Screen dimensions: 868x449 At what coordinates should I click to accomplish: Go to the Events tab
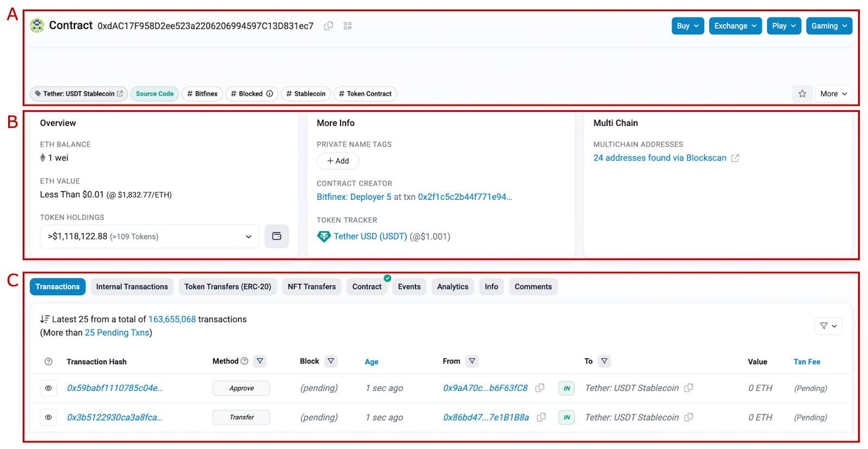pyautogui.click(x=409, y=287)
